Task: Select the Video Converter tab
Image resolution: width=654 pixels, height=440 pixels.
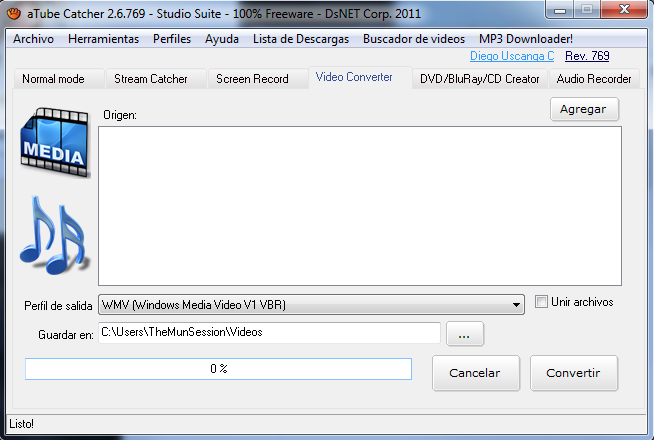Action: point(360,77)
